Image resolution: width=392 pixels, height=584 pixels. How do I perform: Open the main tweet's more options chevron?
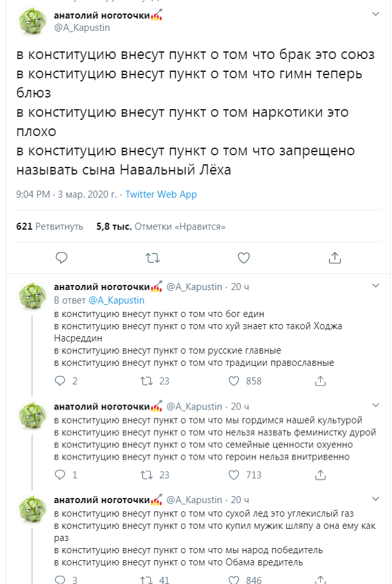coord(376,14)
